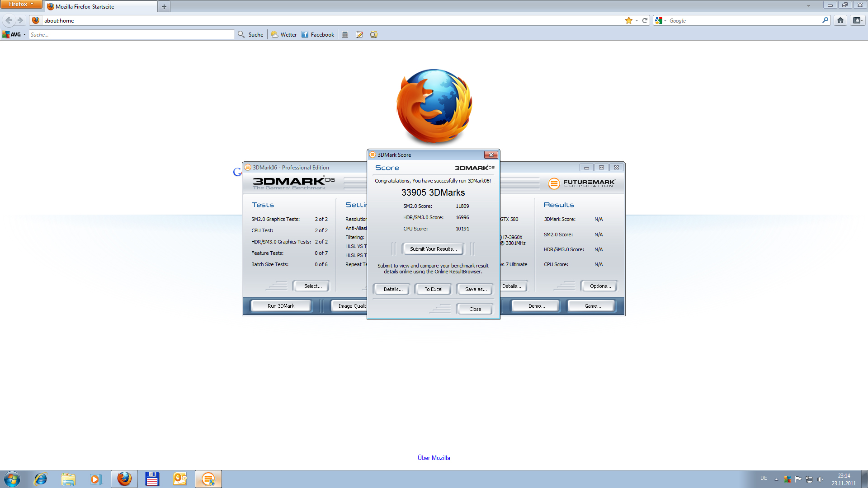The width and height of the screenshot is (868, 488).
Task: Open the Windows Start orb
Action: 12,479
